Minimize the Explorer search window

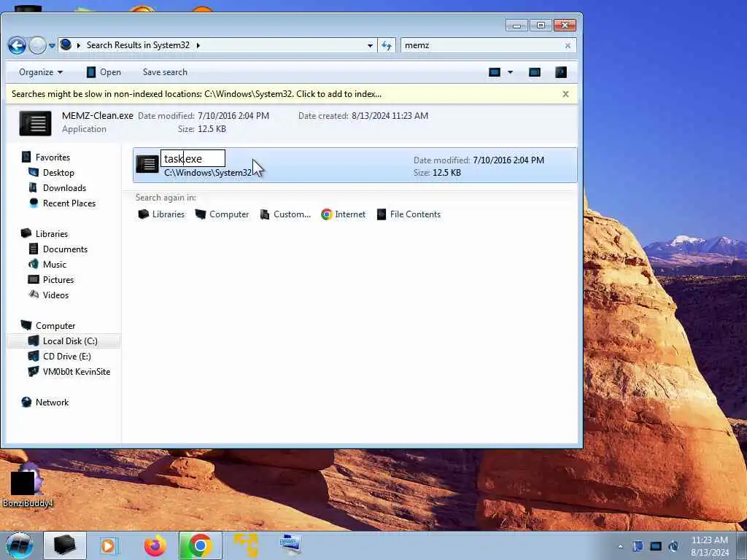click(516, 26)
